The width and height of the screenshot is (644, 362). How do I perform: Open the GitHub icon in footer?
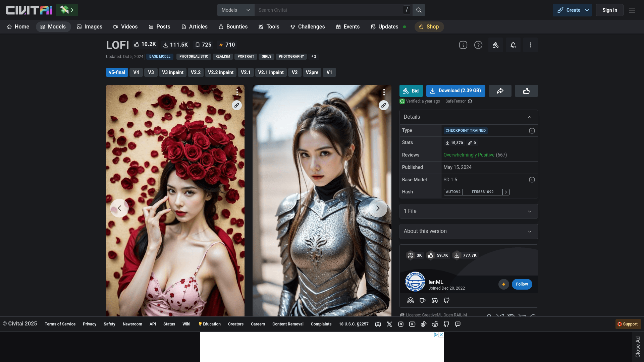point(446,324)
